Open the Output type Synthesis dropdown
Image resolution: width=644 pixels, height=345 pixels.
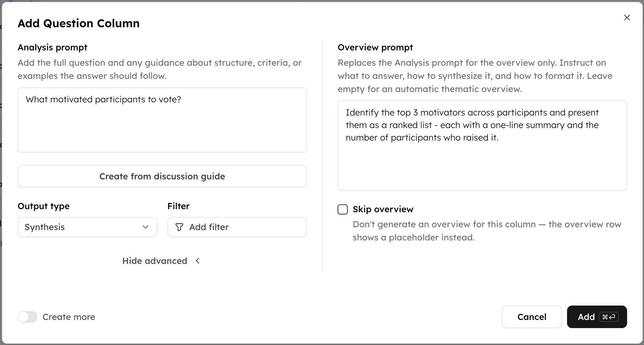pos(87,227)
